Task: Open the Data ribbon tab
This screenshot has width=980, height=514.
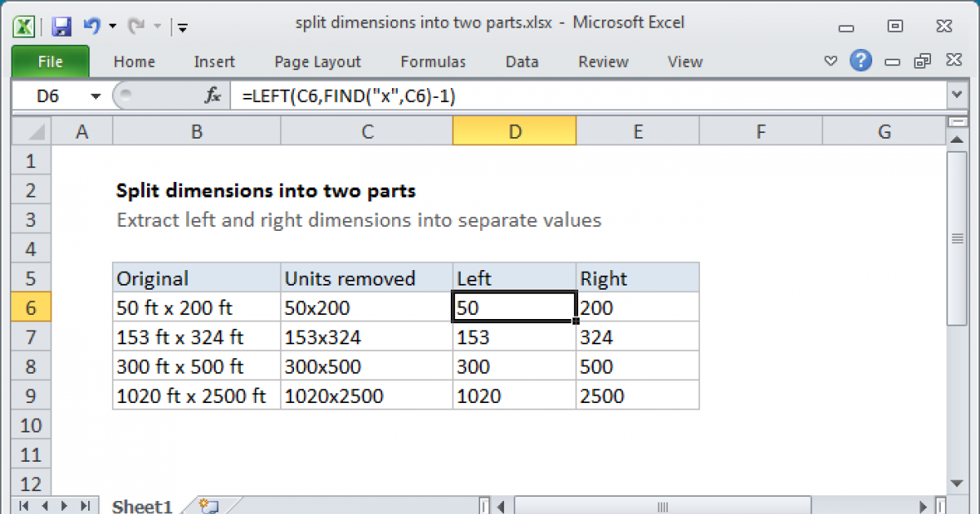Action: pos(521,61)
